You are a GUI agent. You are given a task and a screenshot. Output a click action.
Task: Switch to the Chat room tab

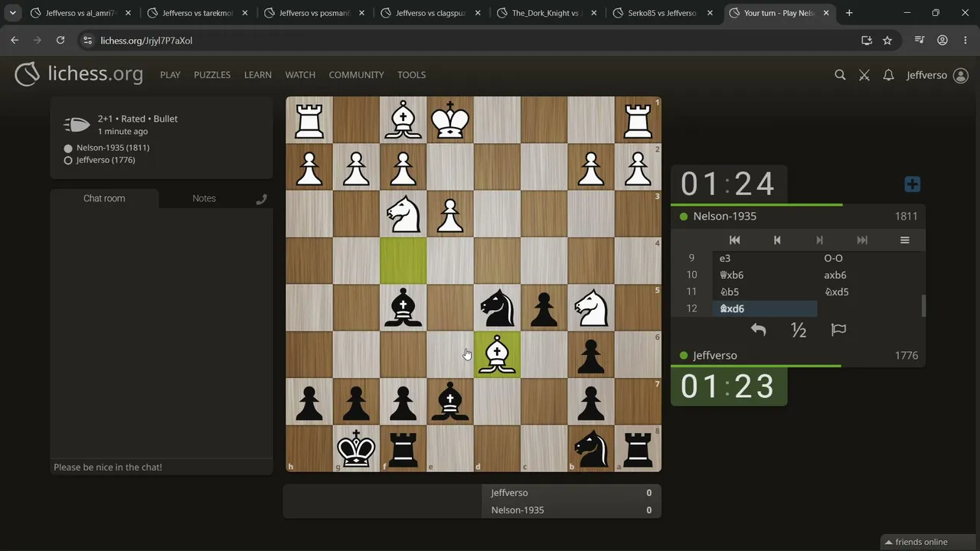104,198
